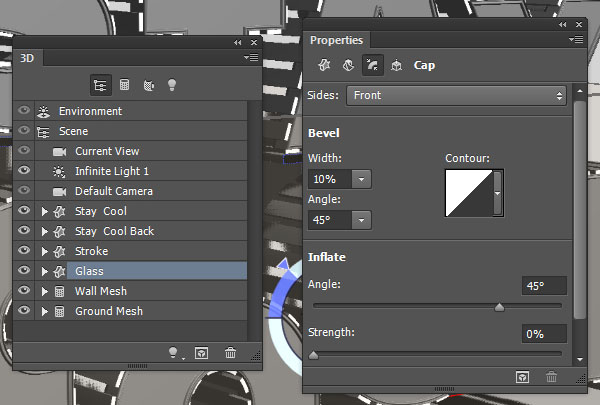
Task: Hide the Stroke object
Action: tap(24, 250)
